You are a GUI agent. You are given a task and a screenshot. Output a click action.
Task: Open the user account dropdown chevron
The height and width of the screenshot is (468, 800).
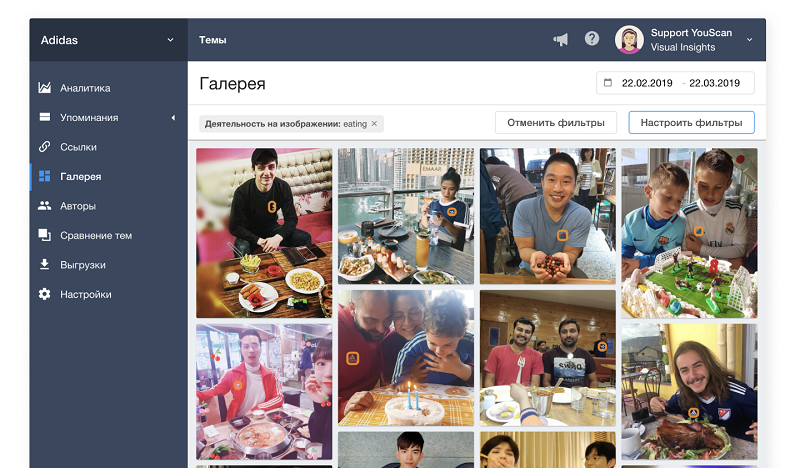click(x=749, y=40)
